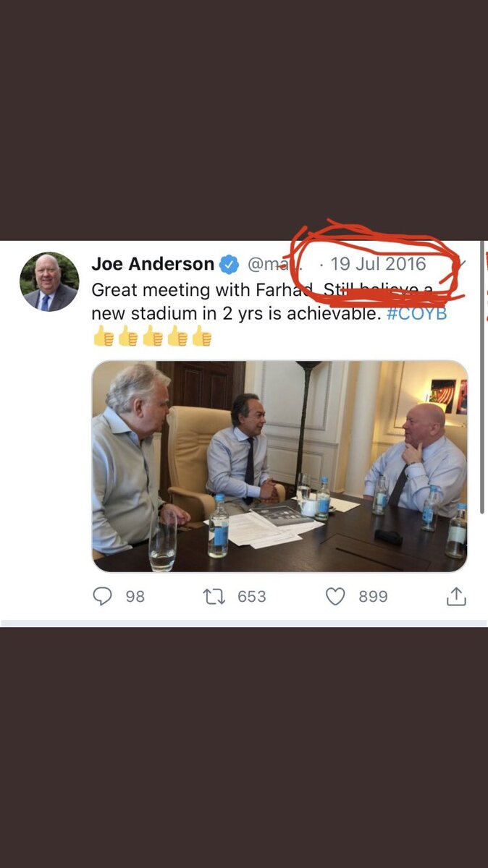Click the 653 retweets count
This screenshot has height=868, width=488.
(x=252, y=597)
